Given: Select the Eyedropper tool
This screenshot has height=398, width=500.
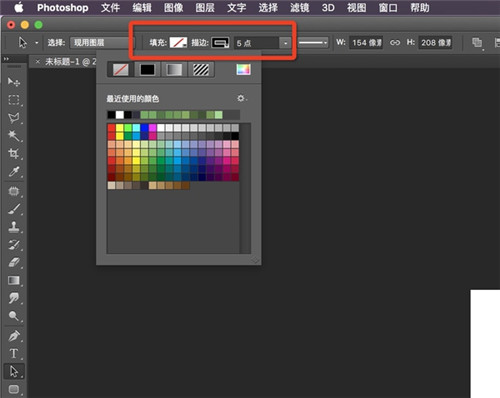Looking at the screenshot, I should [x=14, y=172].
